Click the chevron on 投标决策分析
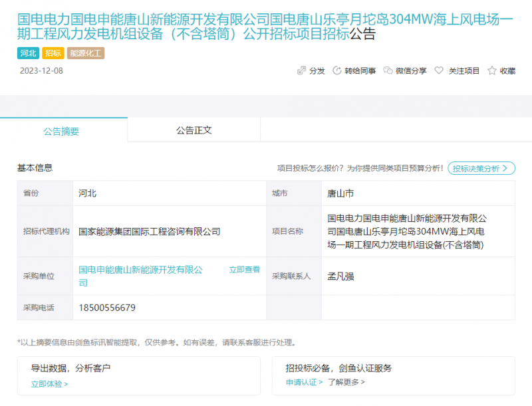Screen dimensions: 532x406 (x=505, y=168)
